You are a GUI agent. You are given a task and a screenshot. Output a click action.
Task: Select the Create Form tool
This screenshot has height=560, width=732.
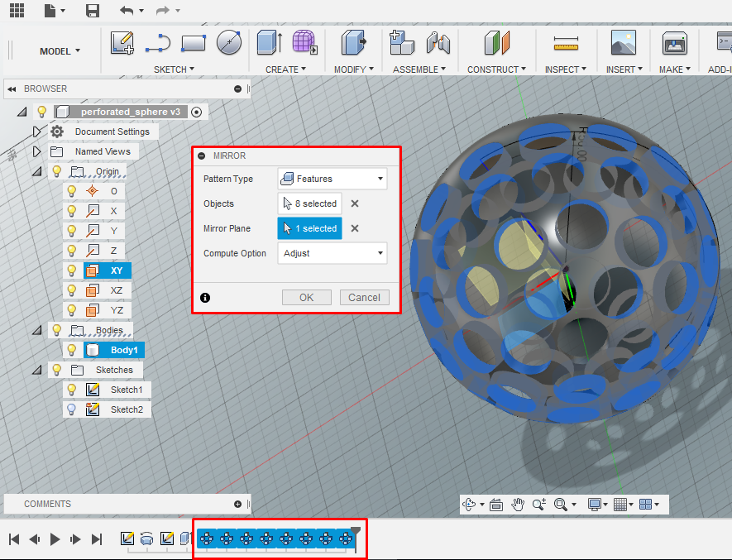[x=305, y=42]
